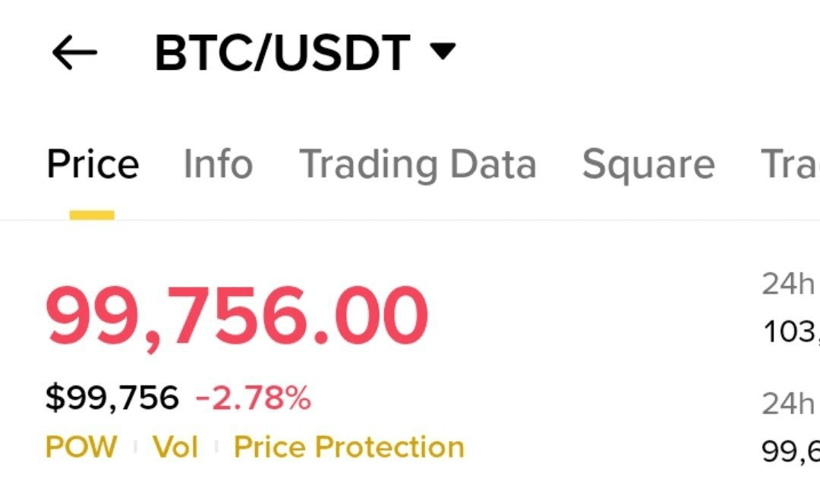Click the 24h value starting with 99,6
This screenshot has height=504, width=820.
[791, 452]
